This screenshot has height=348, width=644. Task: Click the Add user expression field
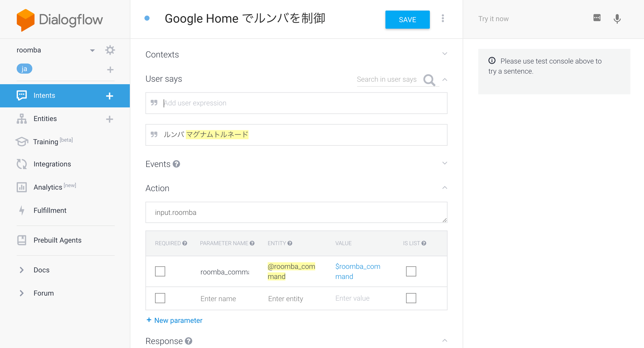(296, 103)
